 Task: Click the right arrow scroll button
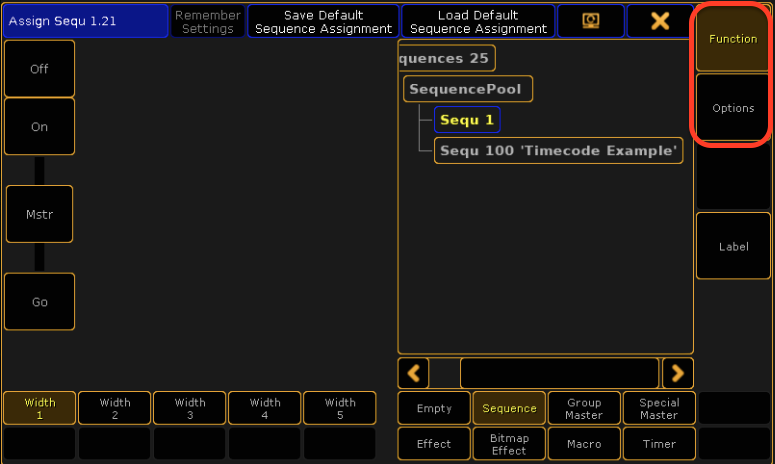[677, 373]
